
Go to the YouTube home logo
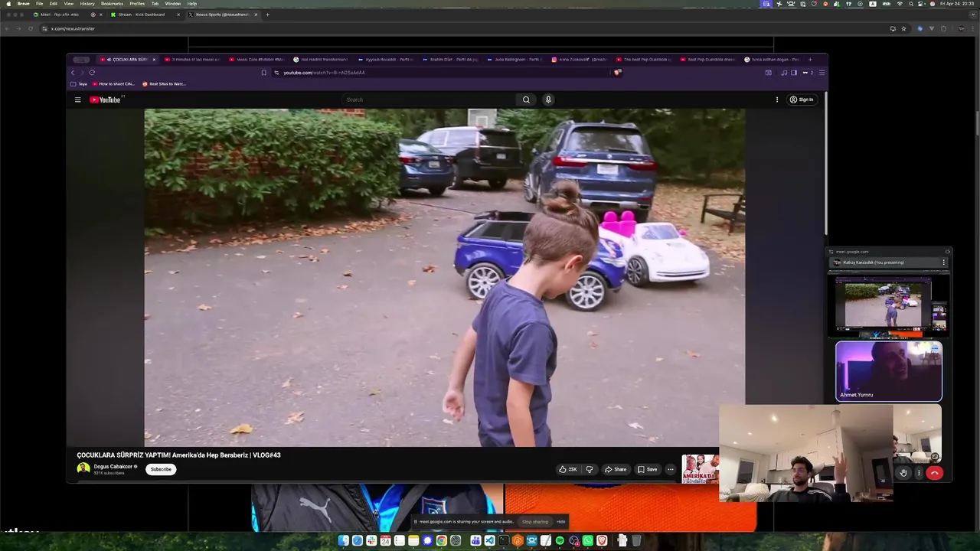click(x=105, y=99)
